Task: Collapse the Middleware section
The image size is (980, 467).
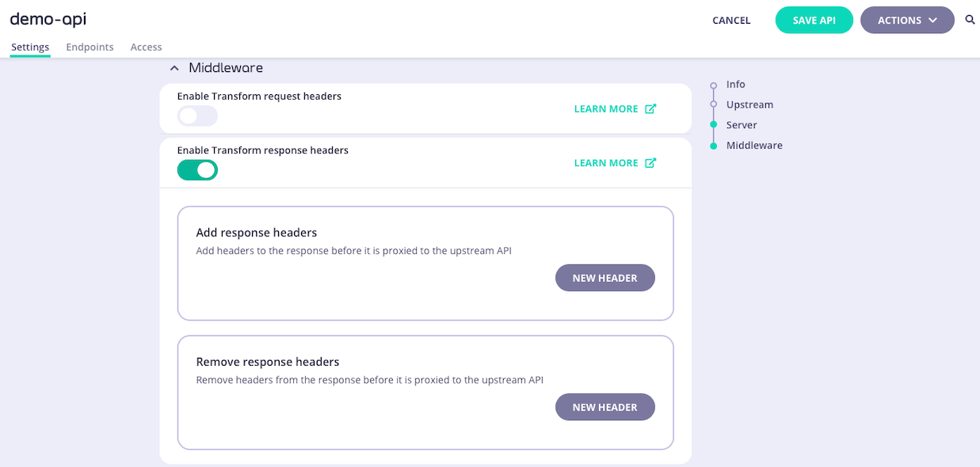Action: click(x=174, y=68)
